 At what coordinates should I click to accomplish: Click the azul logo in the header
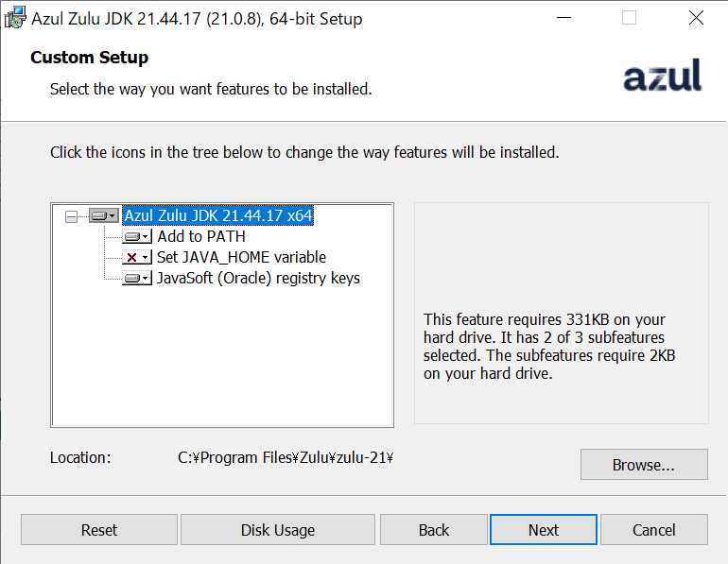[662, 76]
